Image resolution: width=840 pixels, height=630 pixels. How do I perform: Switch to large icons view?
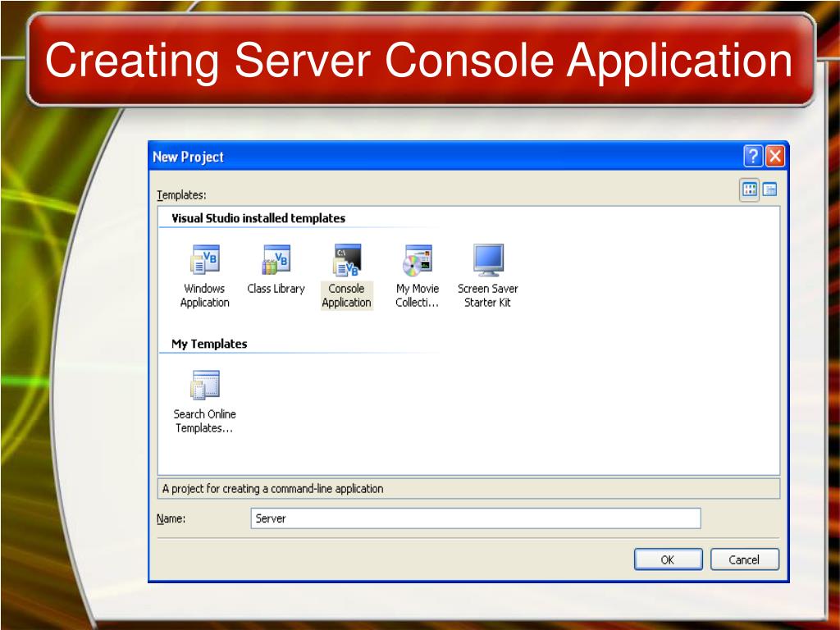click(750, 189)
